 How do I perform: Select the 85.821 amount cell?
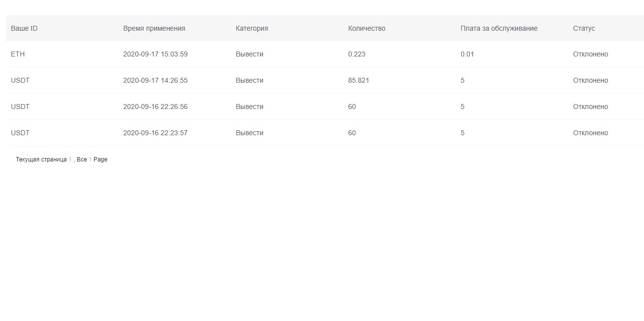click(359, 80)
